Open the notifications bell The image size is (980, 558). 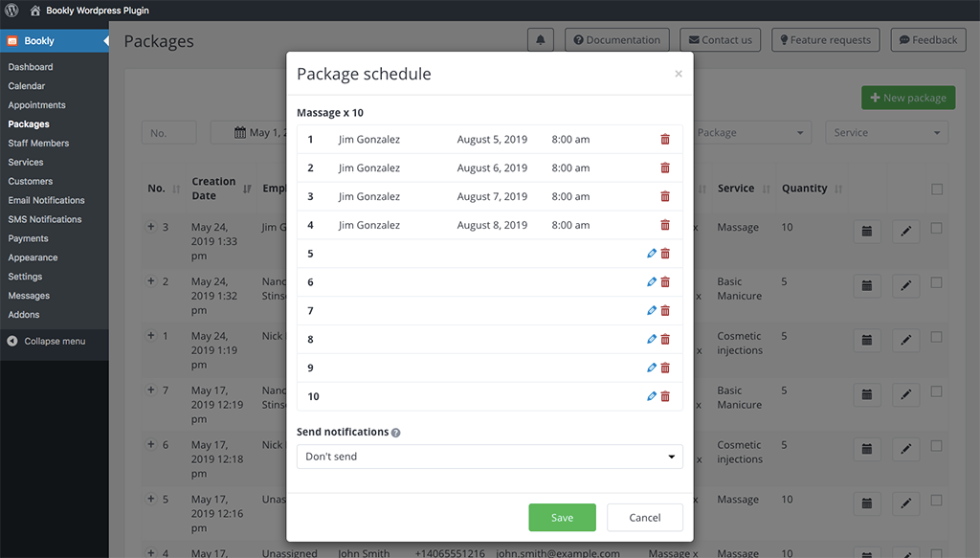pos(541,40)
